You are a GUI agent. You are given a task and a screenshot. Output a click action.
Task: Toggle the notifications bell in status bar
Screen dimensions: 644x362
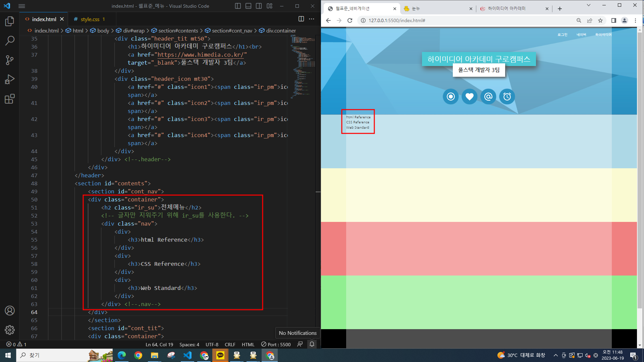coord(312,344)
